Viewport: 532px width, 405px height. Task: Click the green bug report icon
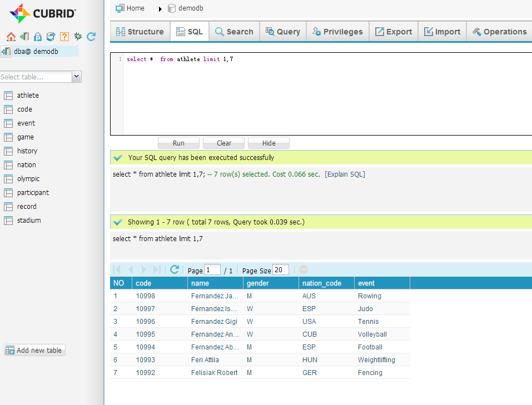tap(78, 36)
